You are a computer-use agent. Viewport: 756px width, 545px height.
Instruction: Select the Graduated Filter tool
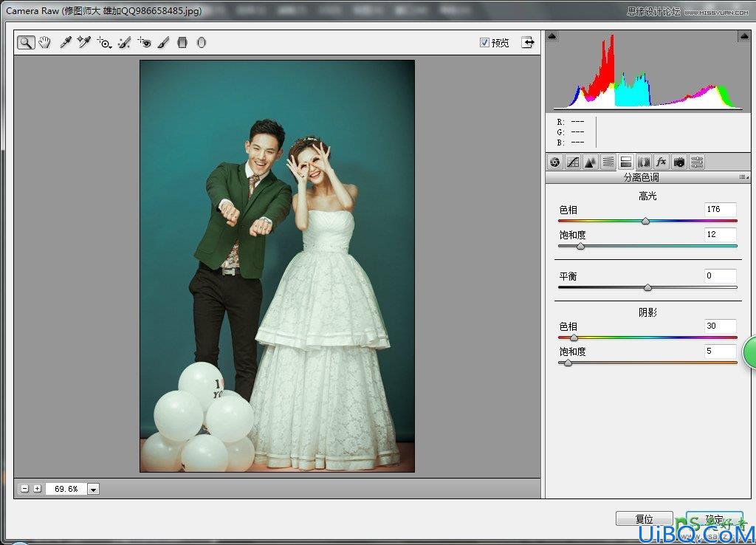tap(182, 42)
